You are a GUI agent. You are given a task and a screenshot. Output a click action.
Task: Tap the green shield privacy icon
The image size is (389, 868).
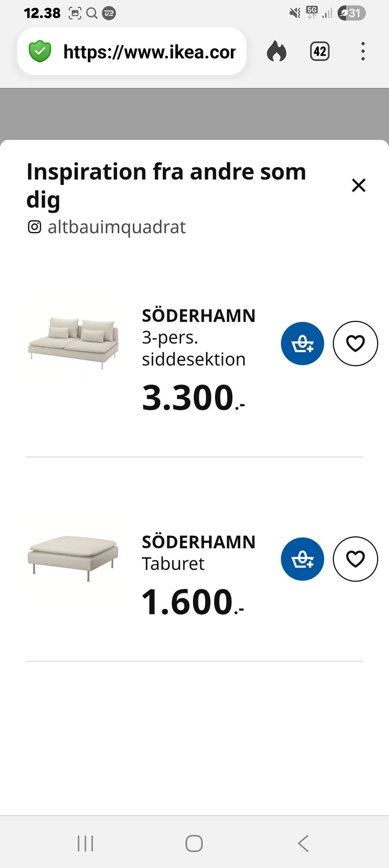tap(40, 52)
